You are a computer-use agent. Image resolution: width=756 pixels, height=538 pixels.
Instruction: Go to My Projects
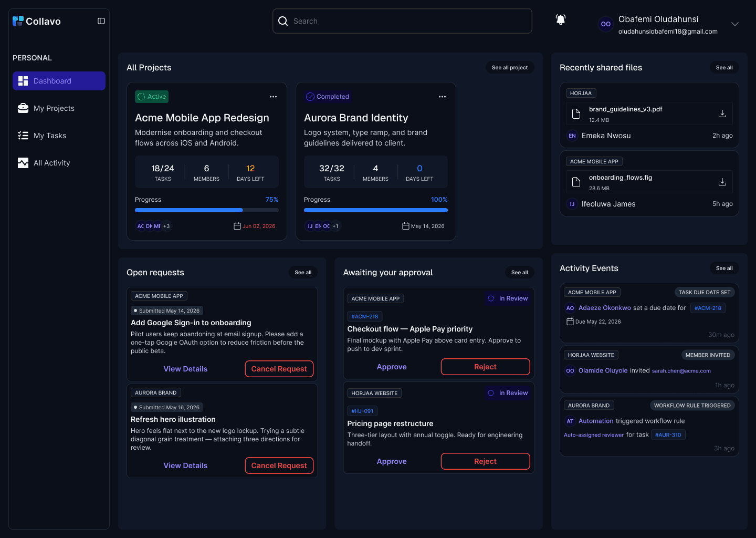59,108
